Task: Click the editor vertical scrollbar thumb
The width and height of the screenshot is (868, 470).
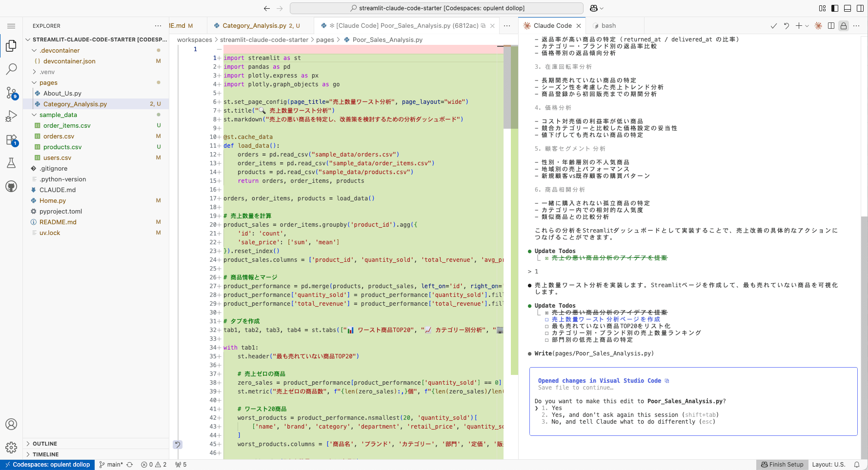Action: click(x=507, y=87)
